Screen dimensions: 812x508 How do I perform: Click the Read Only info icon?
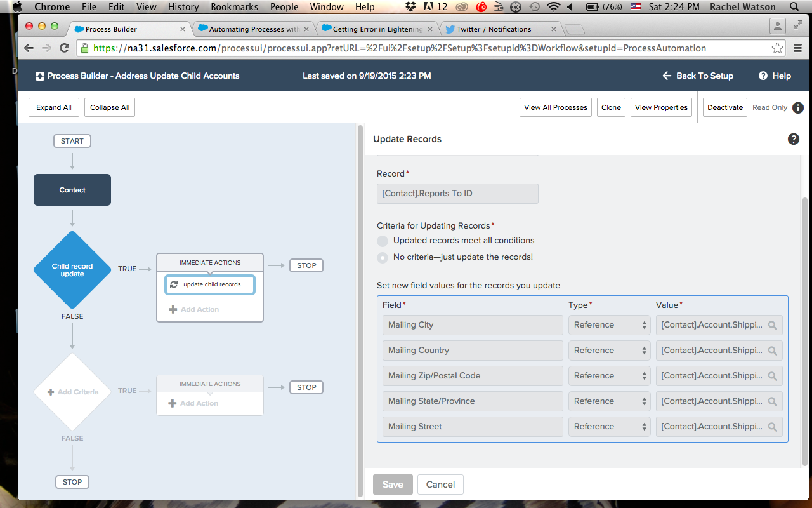(798, 108)
